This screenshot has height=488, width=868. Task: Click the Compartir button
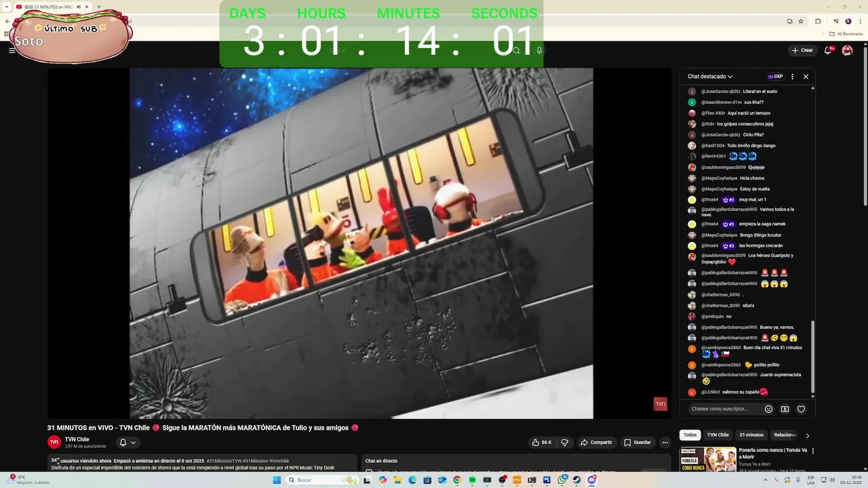[596, 443]
